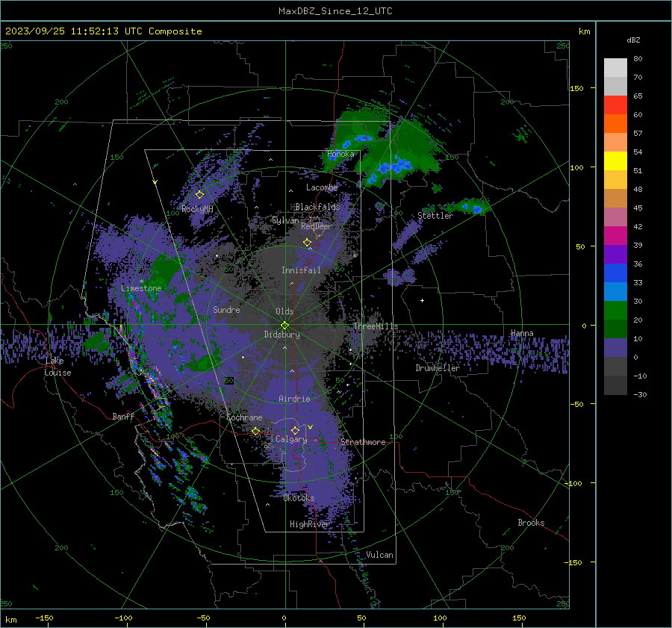
Task: Select the light blue 30–33 dBZ legend swatch
Action: pos(615,291)
